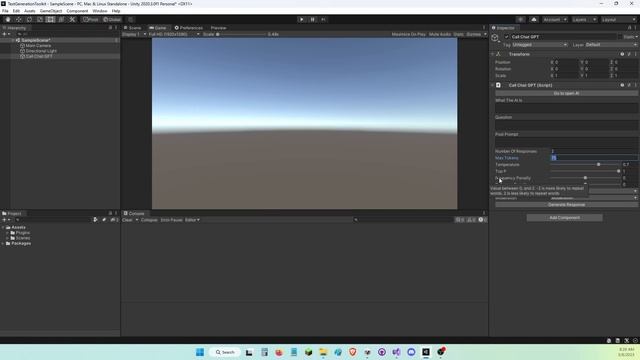Toggle the Call Chat GPT active checkbox
640x360 pixels.
click(x=507, y=37)
